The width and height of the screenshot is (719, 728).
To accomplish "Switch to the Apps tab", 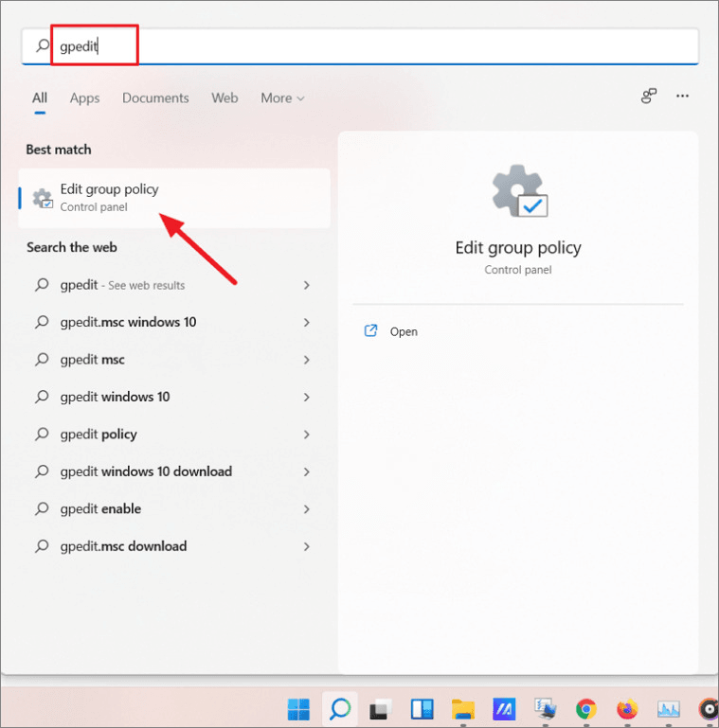I will pos(84,98).
